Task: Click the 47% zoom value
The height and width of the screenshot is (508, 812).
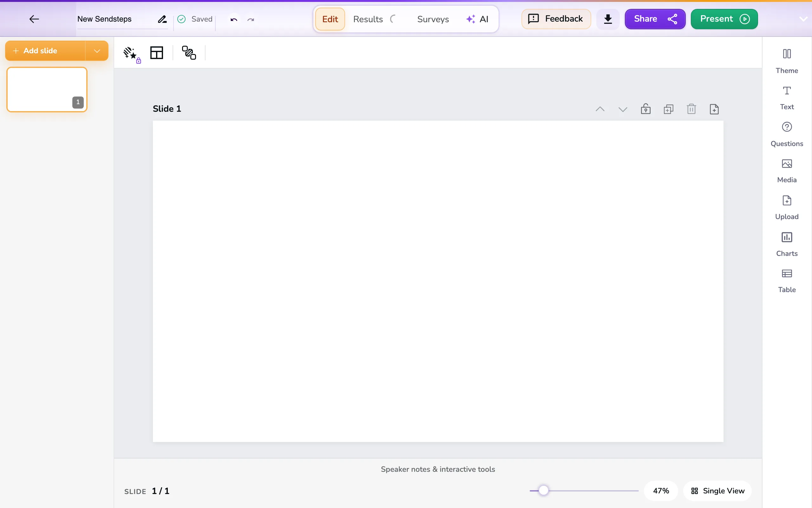Action: click(x=661, y=491)
